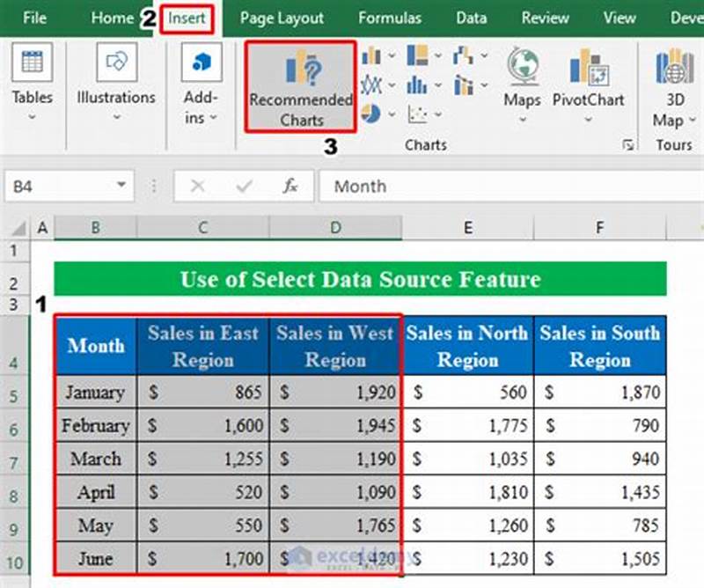Switch to the Page Layout tab
The height and width of the screenshot is (588, 704).
pyautogui.click(x=282, y=18)
